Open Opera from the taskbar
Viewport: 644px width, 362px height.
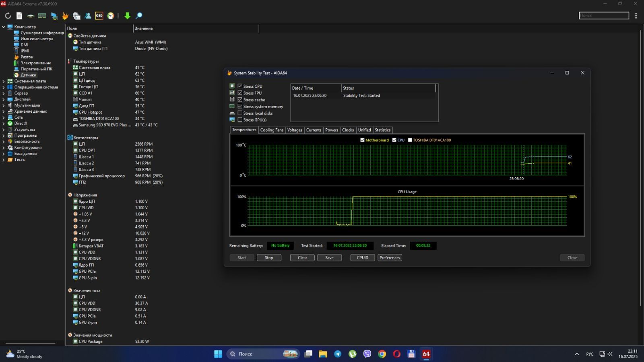tap(397, 354)
